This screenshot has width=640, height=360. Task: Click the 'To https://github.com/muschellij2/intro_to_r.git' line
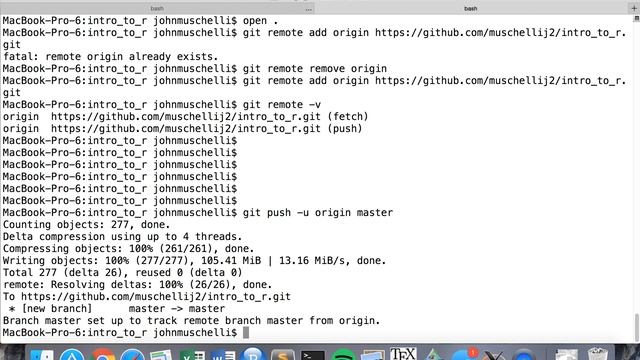tap(147, 297)
